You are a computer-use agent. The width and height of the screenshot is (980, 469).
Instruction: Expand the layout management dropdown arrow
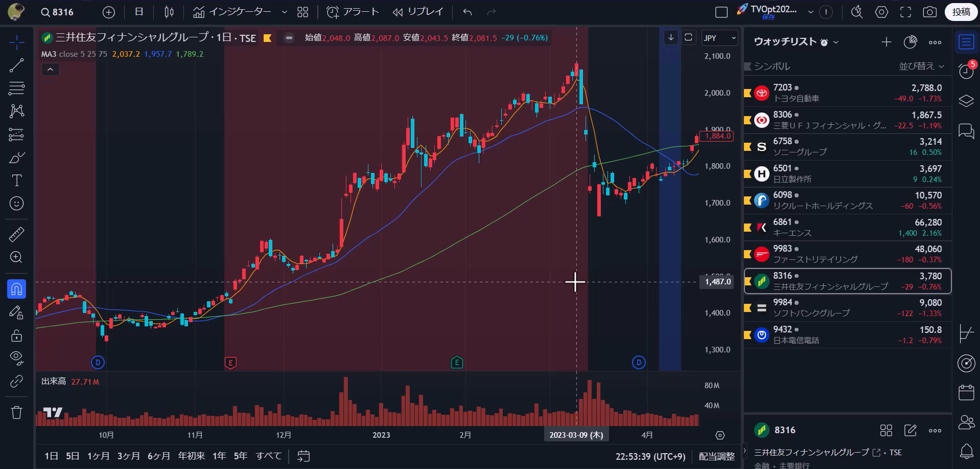pos(810,12)
